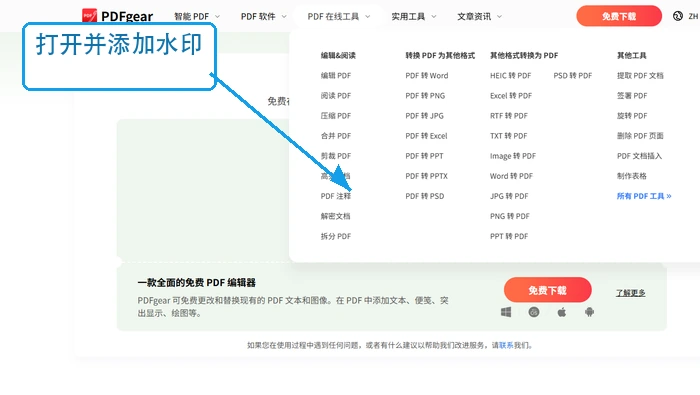Choose PDF 转 JPG

(x=425, y=116)
